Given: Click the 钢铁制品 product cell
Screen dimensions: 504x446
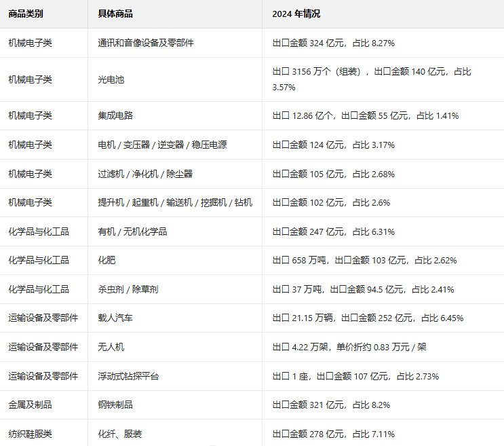Looking at the screenshot, I should pos(115,405).
